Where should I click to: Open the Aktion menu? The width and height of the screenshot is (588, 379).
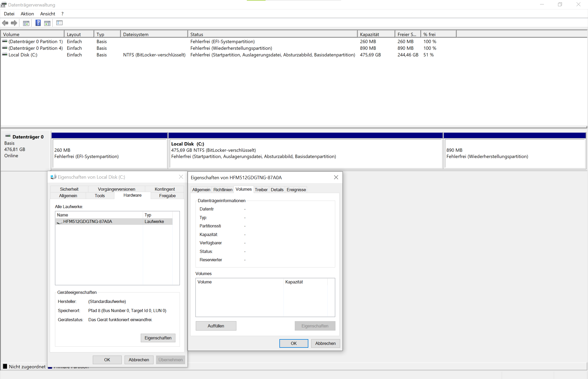point(27,14)
